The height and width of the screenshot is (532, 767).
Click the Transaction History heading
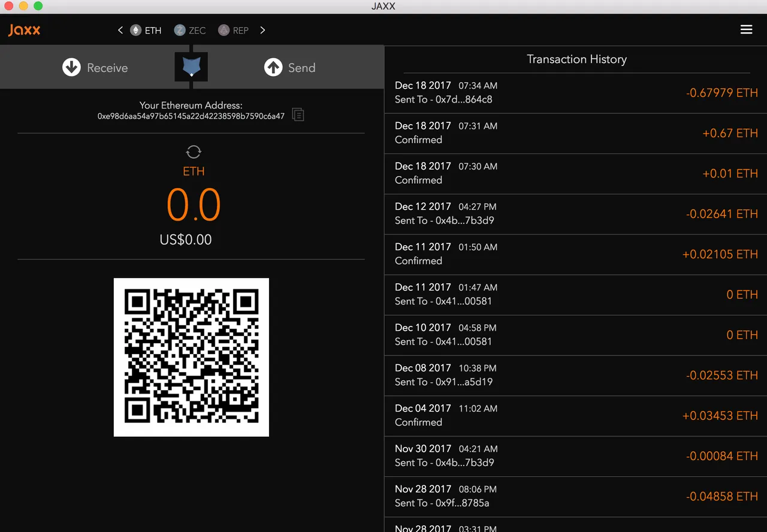pyautogui.click(x=576, y=59)
